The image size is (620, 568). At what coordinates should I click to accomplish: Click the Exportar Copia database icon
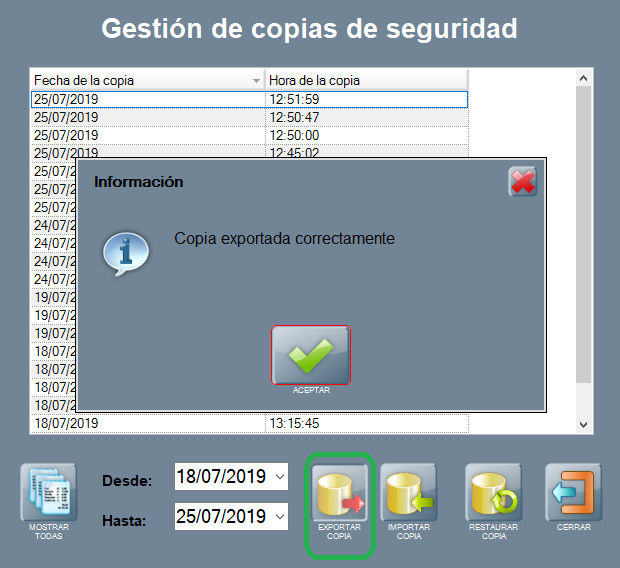coord(340,493)
